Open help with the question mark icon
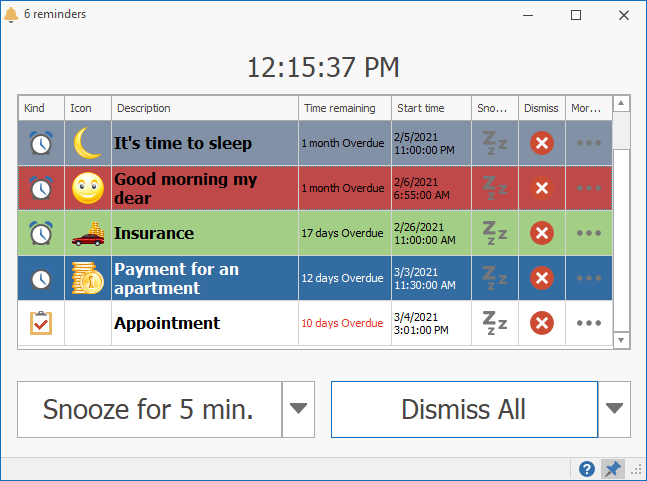This screenshot has width=647, height=481. pyautogui.click(x=587, y=469)
